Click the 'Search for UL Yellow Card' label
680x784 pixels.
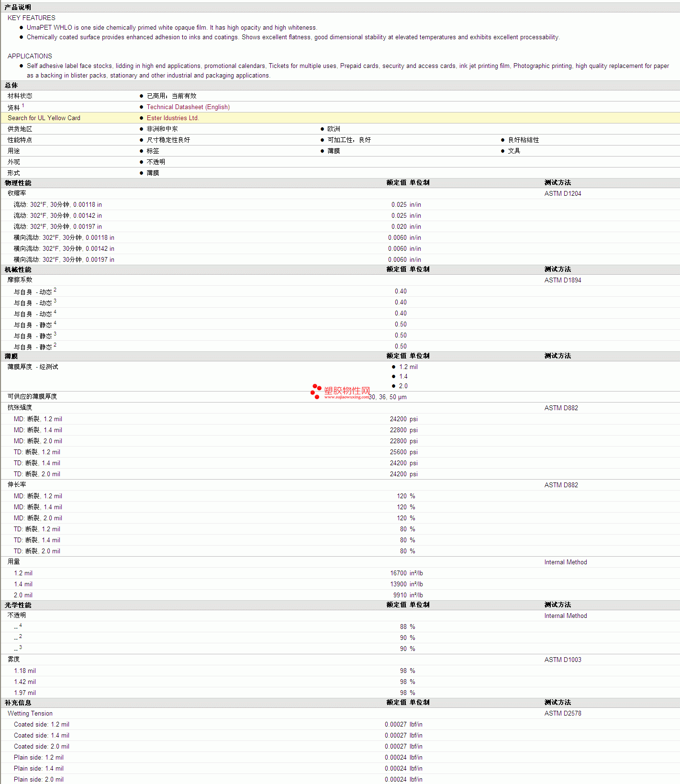tap(44, 118)
